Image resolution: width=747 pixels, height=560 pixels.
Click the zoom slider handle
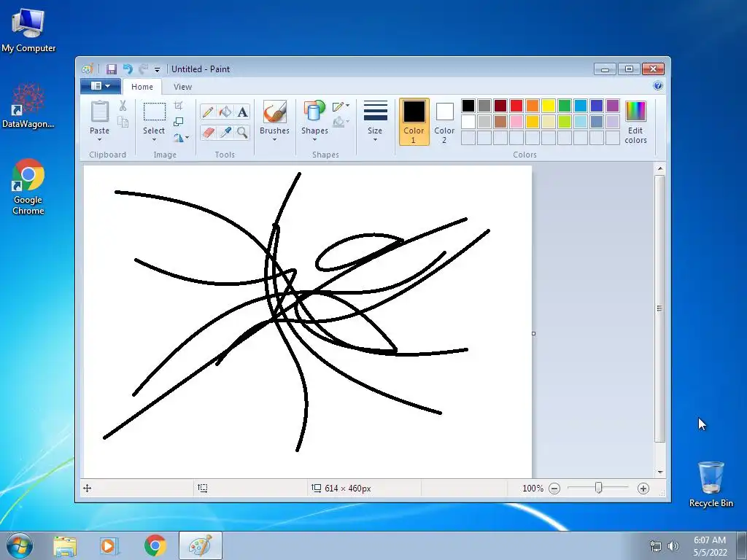pos(598,488)
